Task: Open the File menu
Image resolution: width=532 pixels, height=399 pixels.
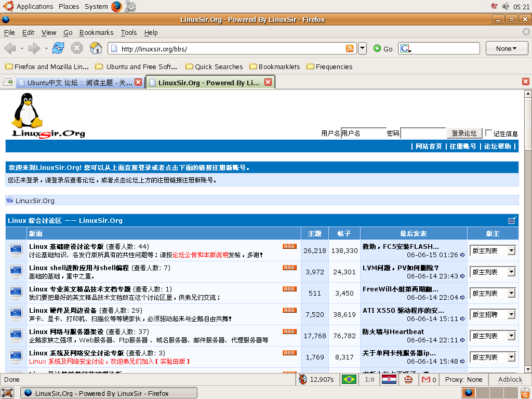Action: pyautogui.click(x=9, y=33)
